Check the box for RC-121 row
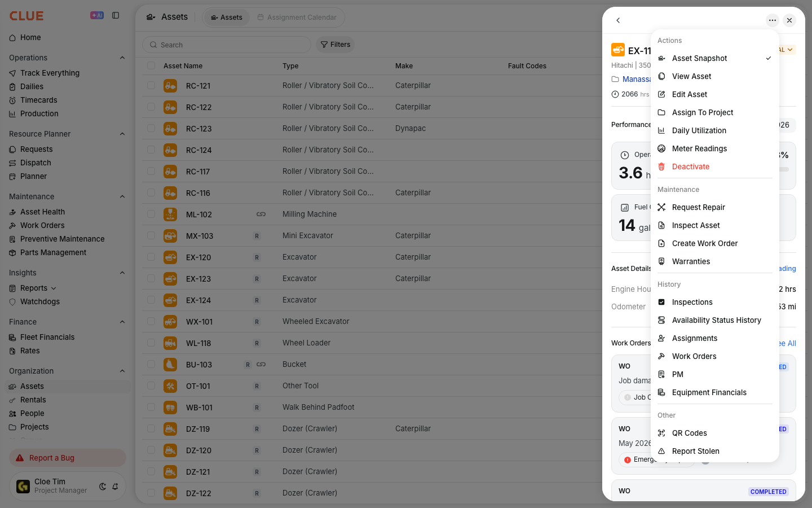This screenshot has width=812, height=508. tap(151, 85)
